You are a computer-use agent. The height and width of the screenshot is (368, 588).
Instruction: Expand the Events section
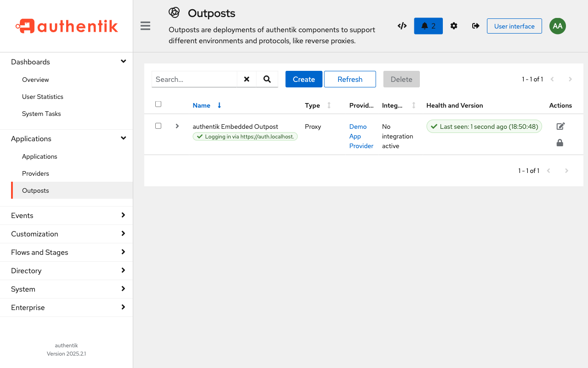pyautogui.click(x=67, y=215)
